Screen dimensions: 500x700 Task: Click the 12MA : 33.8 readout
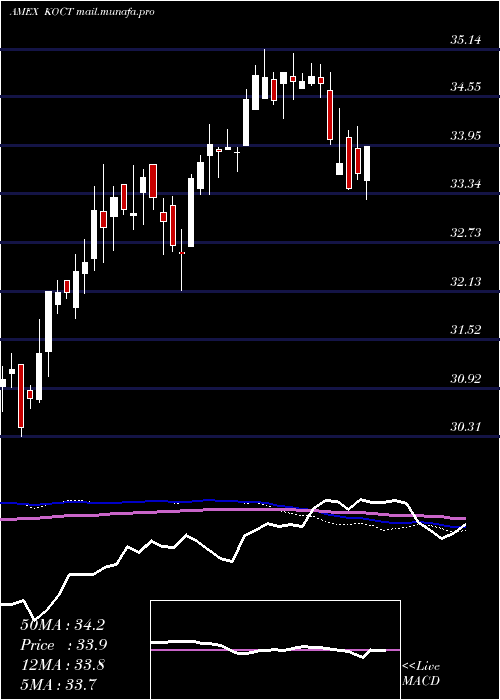62,665
